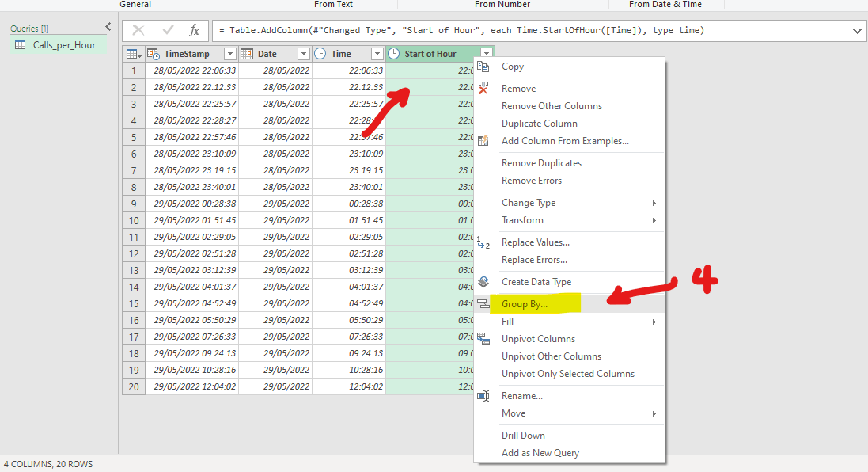This screenshot has width=868, height=472.
Task: Click the Rename icon in context menu
Action: click(x=483, y=396)
